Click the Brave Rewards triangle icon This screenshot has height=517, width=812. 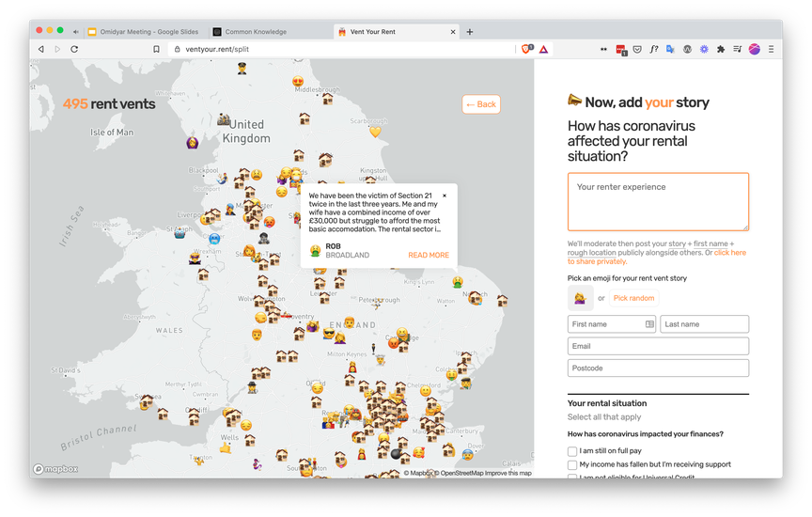(543, 49)
